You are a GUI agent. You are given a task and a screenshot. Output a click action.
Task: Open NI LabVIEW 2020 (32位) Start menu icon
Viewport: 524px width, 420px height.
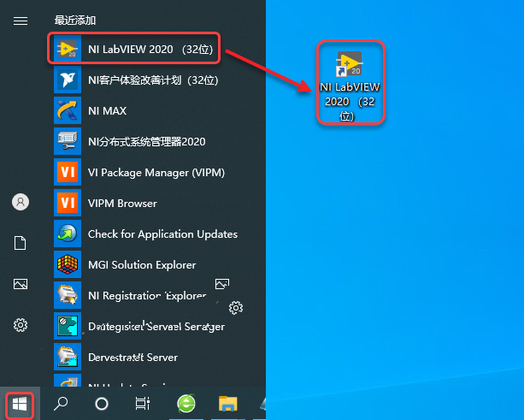coord(68,49)
